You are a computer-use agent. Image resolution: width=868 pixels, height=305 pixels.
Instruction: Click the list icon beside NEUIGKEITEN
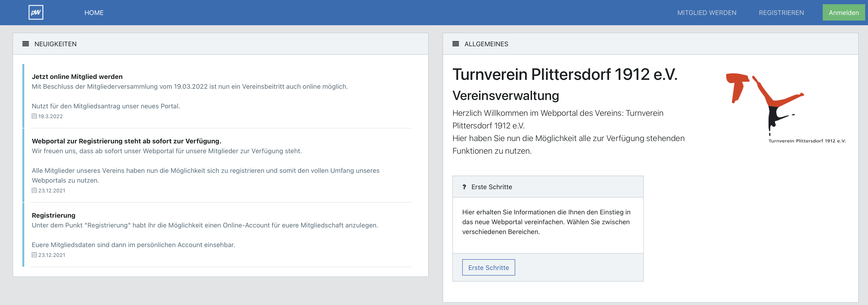tap(26, 44)
